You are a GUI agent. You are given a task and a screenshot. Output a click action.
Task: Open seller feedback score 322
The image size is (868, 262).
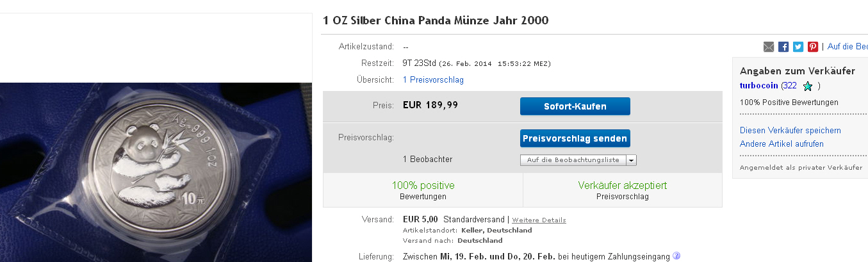(789, 86)
